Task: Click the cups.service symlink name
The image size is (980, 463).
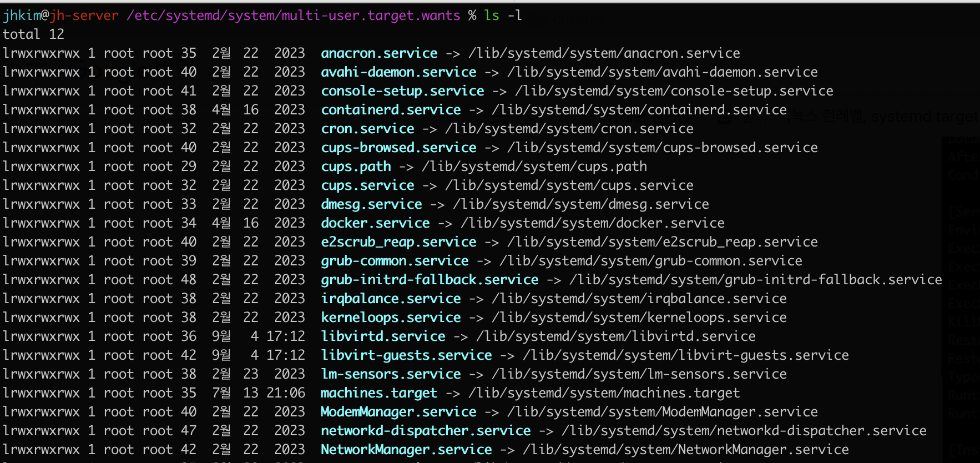Action: coord(367,185)
